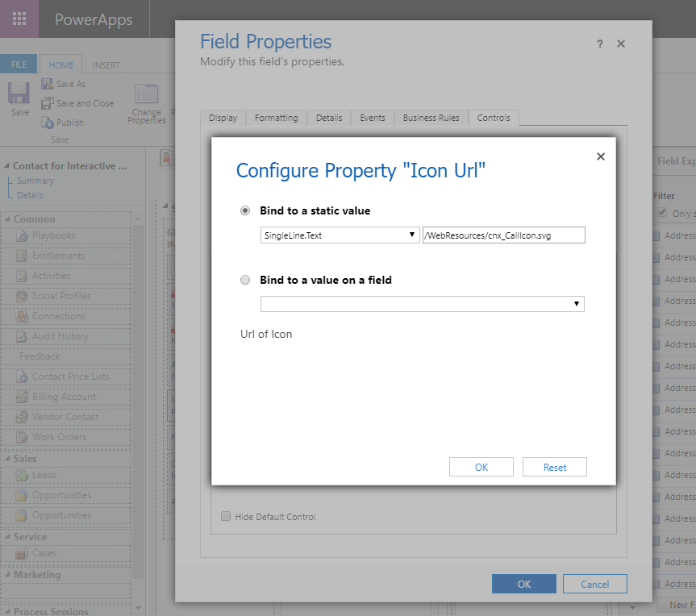Collapse the Sales section
The width and height of the screenshot is (696, 616).
[x=7, y=459]
